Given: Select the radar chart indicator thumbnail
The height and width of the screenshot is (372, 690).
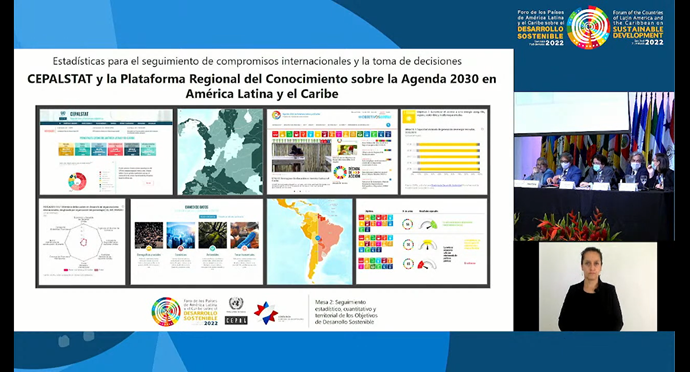Looking at the screenshot, I should 82,241.
